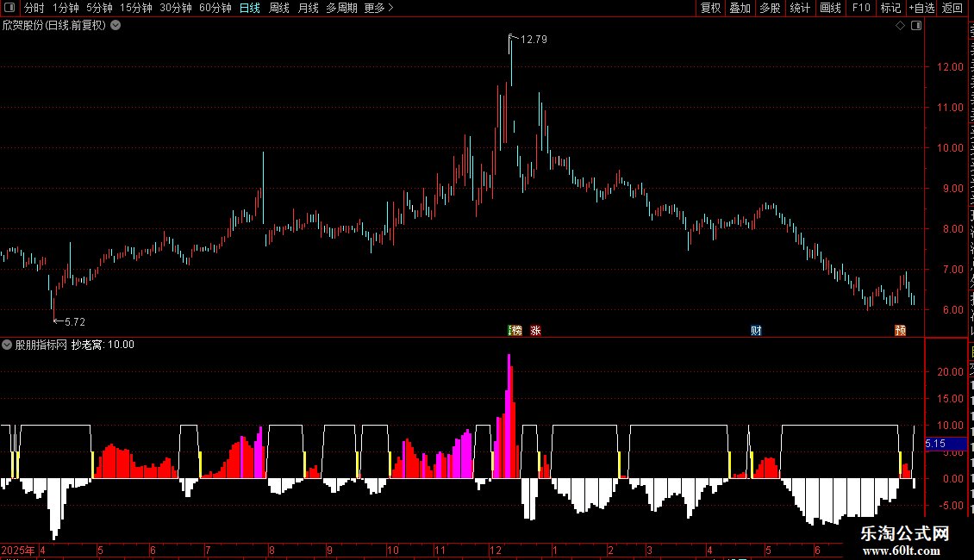Viewport: 974px width, 560px height.
Task: Click the 财 financial report marker
Action: pos(756,330)
